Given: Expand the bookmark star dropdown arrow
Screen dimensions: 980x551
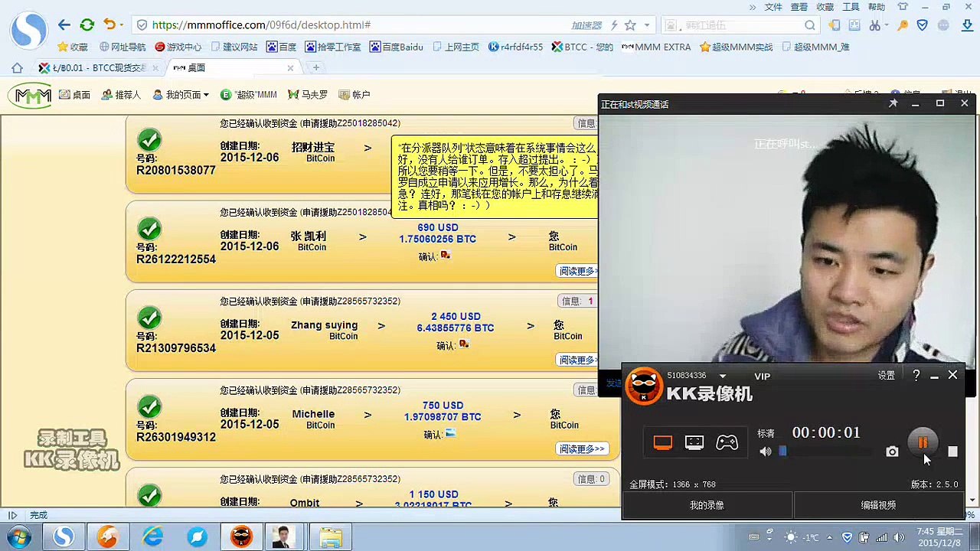Looking at the screenshot, I should [x=647, y=25].
